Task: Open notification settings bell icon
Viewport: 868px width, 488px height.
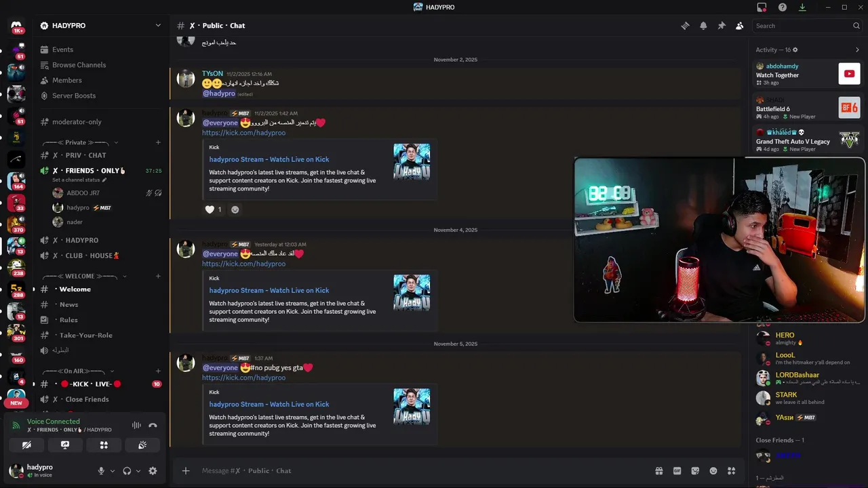Action: click(x=703, y=26)
